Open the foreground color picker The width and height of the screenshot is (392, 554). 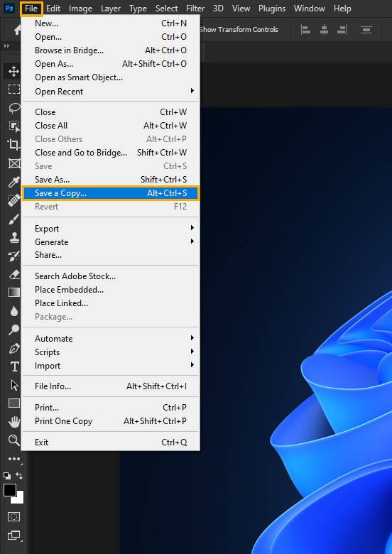[x=9, y=490]
